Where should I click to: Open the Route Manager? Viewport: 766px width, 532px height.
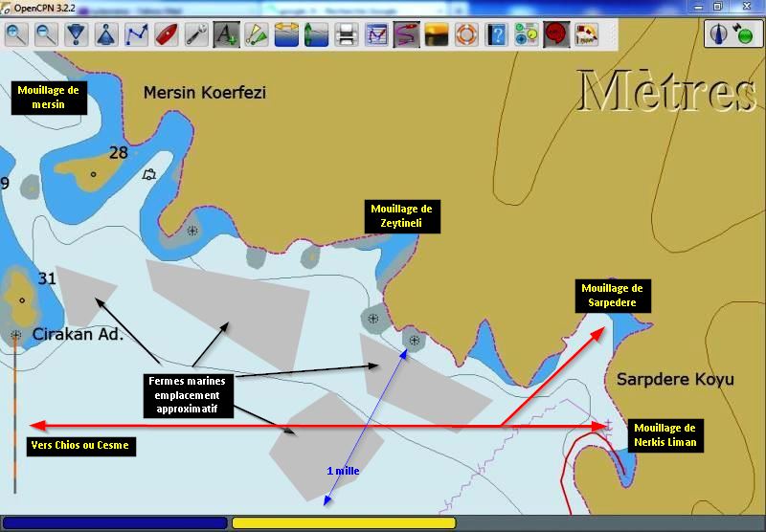(376, 35)
